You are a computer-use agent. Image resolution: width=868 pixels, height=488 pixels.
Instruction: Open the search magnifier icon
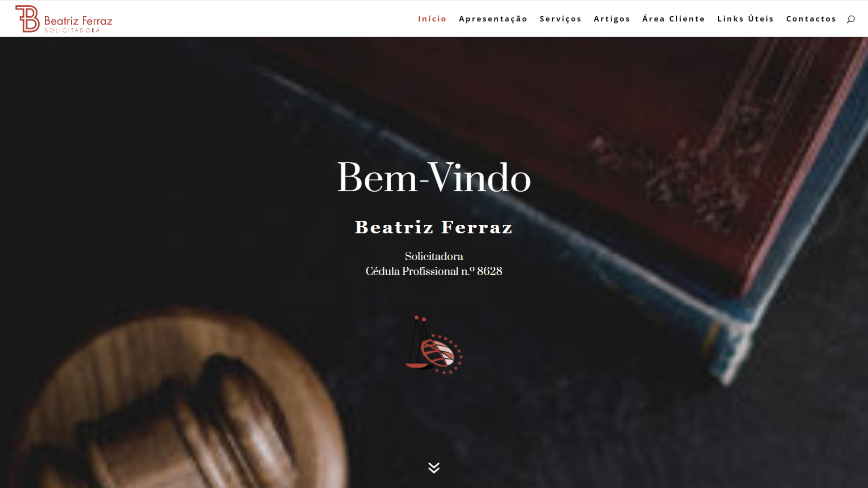click(850, 19)
